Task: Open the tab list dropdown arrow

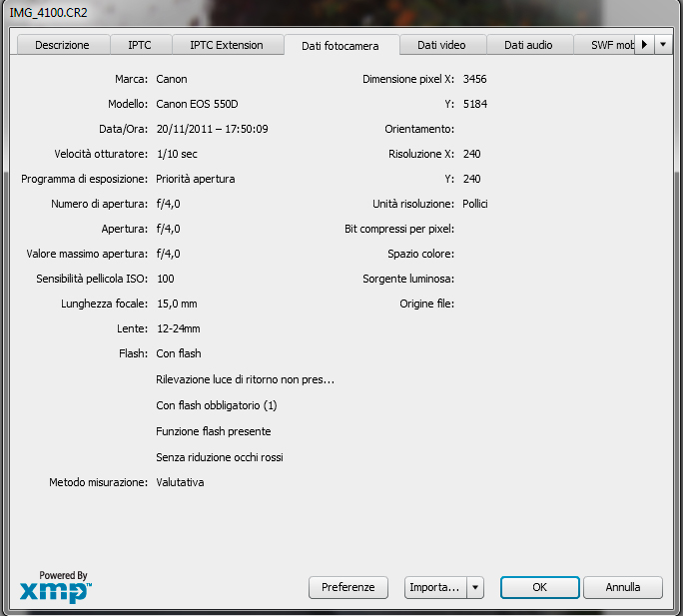Action: [663, 45]
